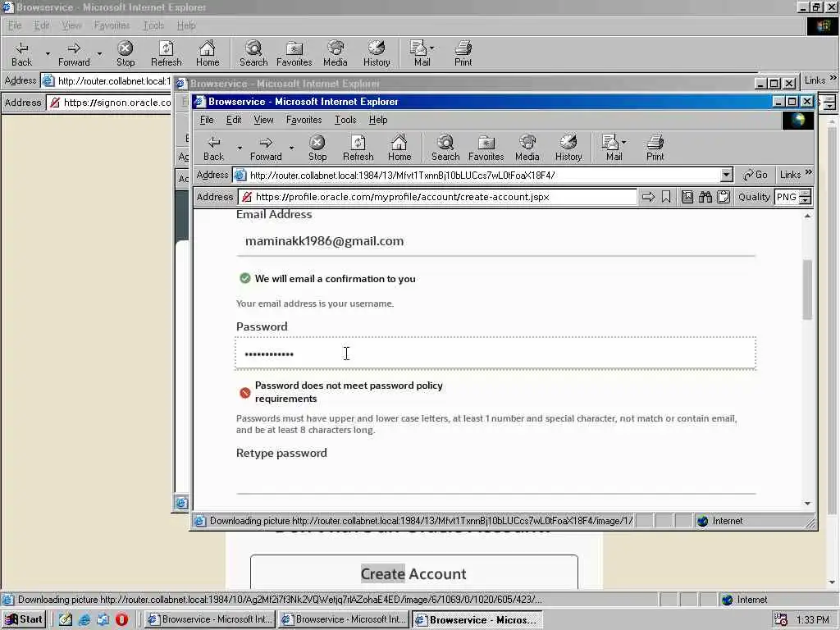Click Home in the rear main window toolbar

(x=208, y=53)
